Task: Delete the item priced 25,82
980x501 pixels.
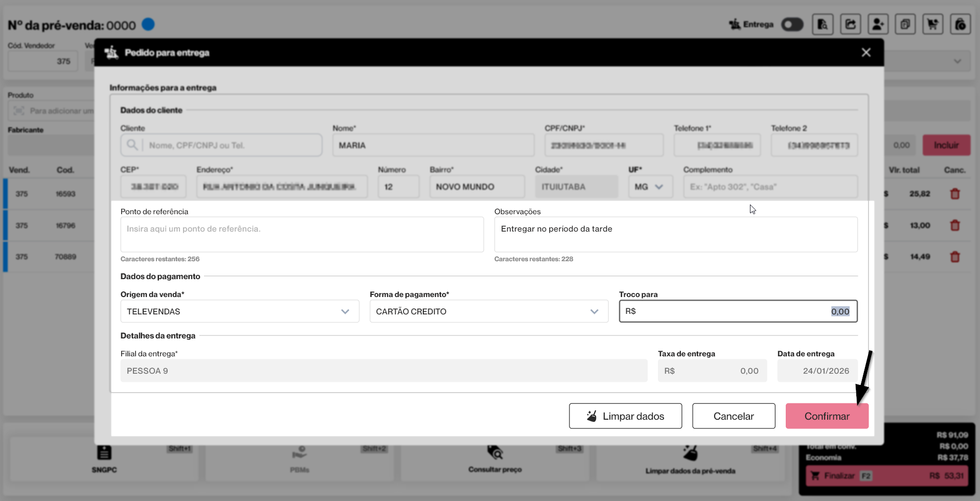Action: pos(954,194)
